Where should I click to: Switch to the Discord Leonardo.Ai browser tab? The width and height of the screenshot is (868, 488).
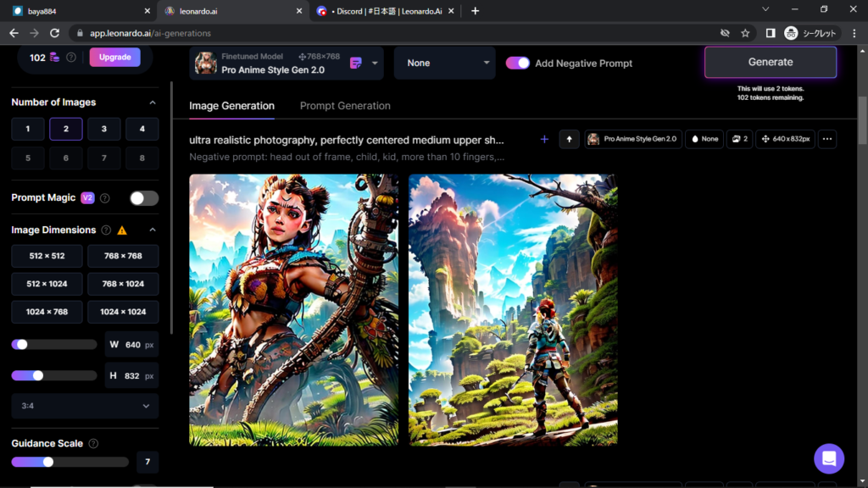(x=384, y=11)
